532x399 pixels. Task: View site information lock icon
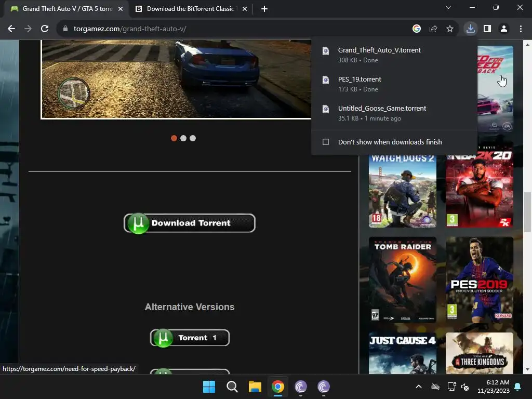click(x=65, y=29)
